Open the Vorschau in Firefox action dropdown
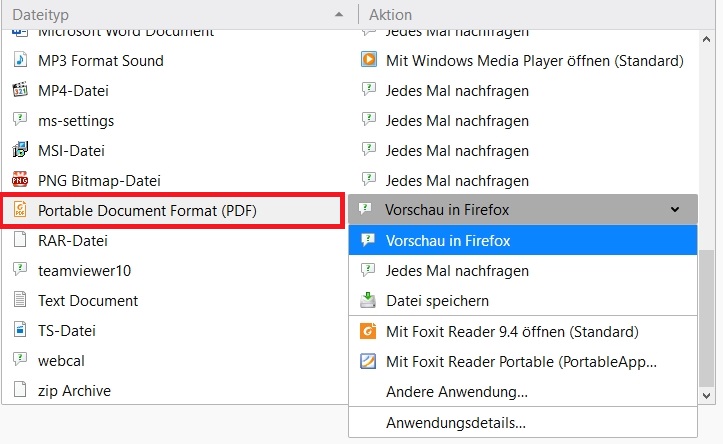Image resolution: width=723 pixels, height=444 pixels. tap(523, 210)
